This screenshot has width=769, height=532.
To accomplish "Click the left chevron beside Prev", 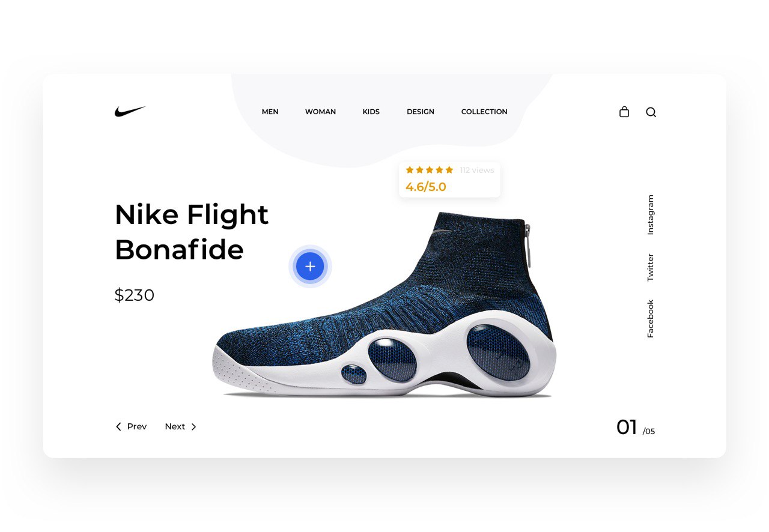I will coord(118,427).
